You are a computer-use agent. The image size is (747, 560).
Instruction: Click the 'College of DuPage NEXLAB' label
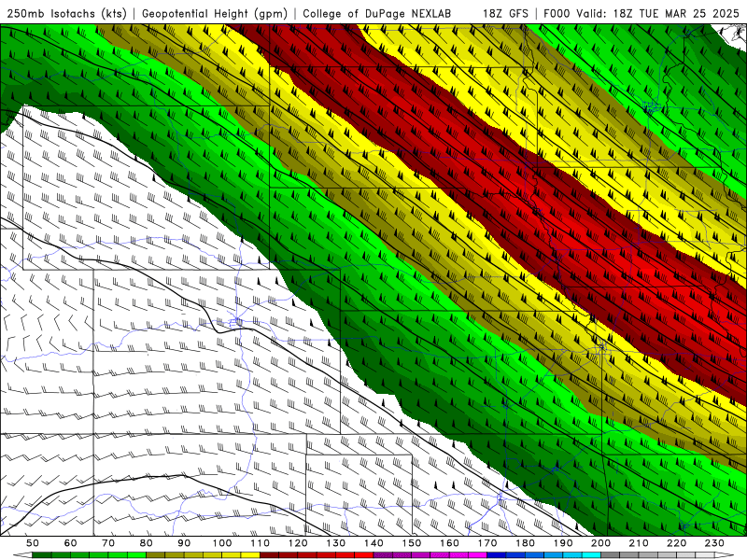coord(376,14)
